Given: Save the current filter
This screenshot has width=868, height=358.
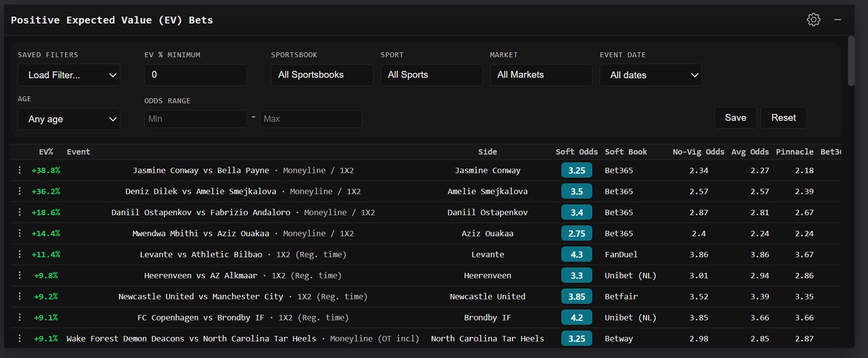Looking at the screenshot, I should coord(735,118).
